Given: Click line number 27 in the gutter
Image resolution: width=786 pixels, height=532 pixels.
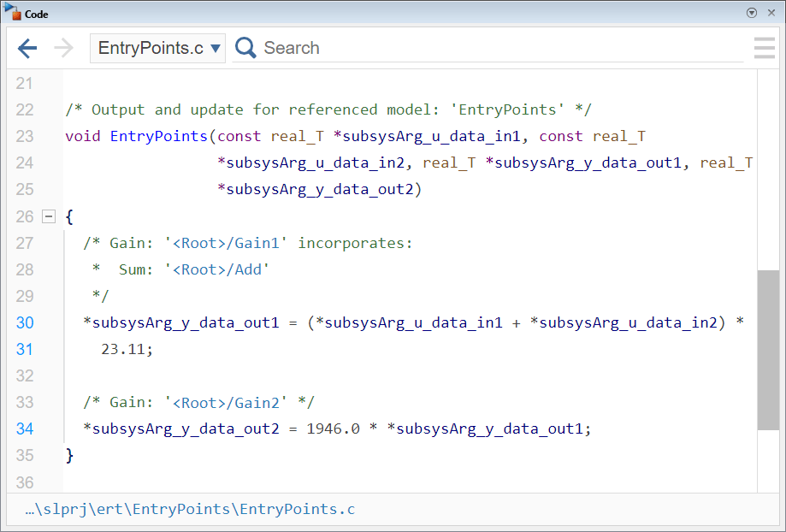Looking at the screenshot, I should click(x=25, y=243).
